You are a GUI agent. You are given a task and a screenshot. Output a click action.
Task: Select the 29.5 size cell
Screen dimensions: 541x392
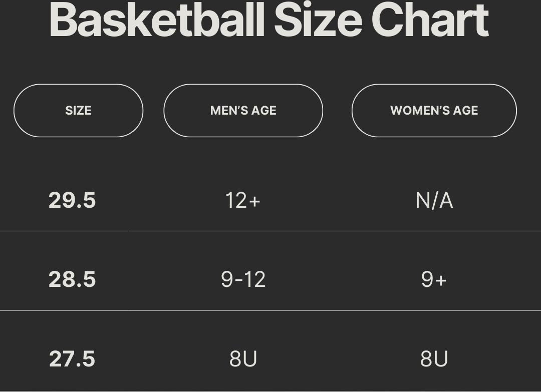coord(72,200)
